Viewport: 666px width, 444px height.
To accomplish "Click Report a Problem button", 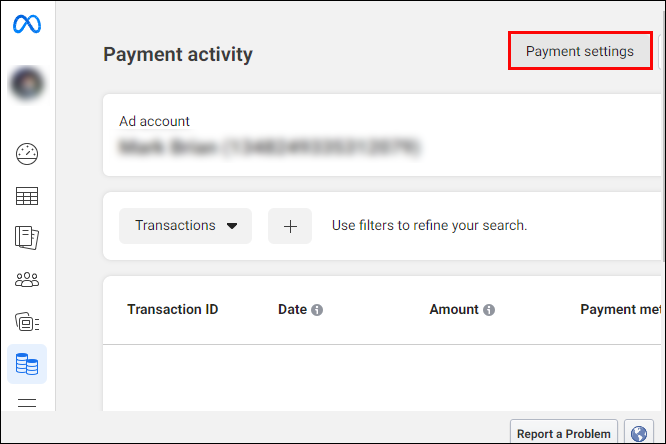I will (564, 433).
